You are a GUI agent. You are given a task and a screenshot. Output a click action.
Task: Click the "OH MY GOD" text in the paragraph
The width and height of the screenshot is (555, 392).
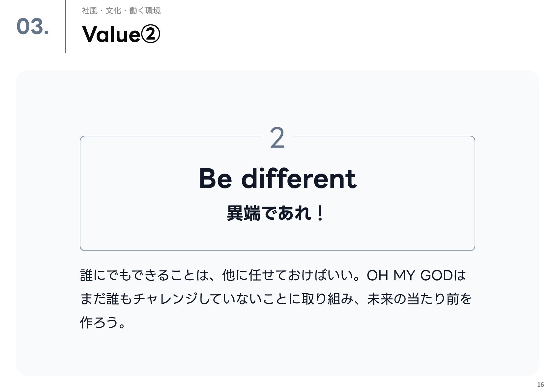409,275
